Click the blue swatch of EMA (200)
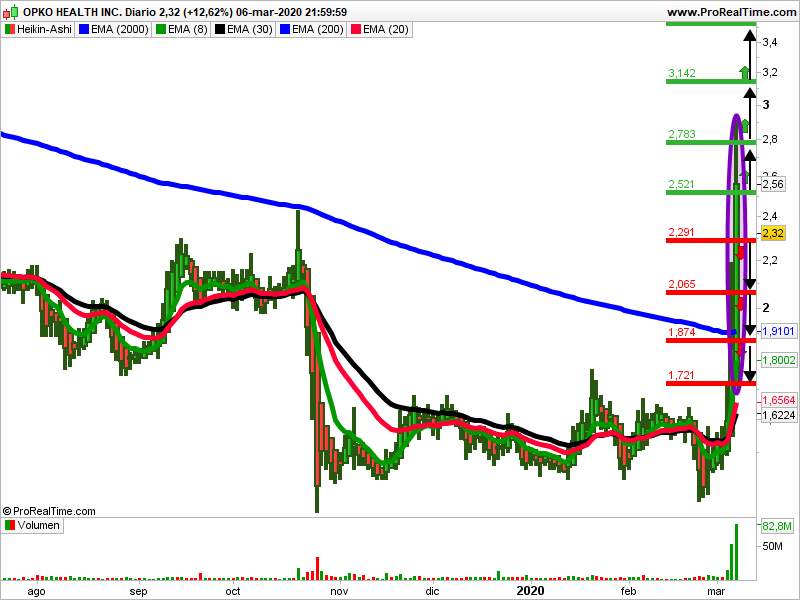 pyautogui.click(x=284, y=30)
